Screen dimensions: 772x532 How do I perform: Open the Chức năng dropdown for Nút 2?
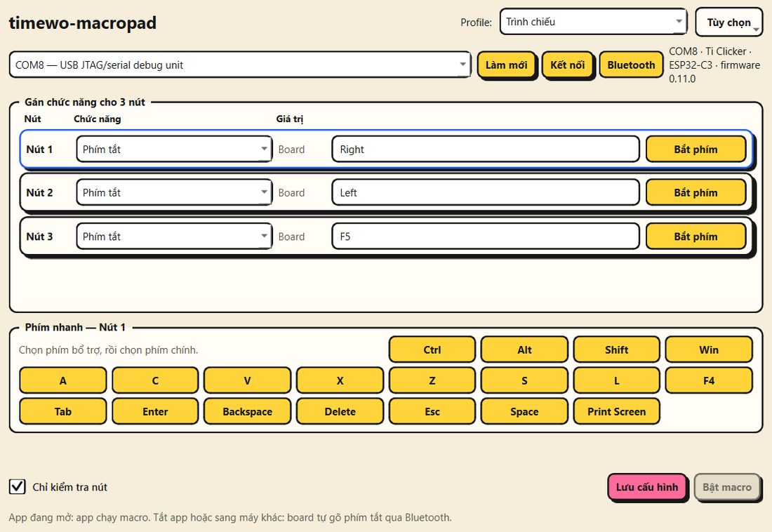pyautogui.click(x=174, y=192)
